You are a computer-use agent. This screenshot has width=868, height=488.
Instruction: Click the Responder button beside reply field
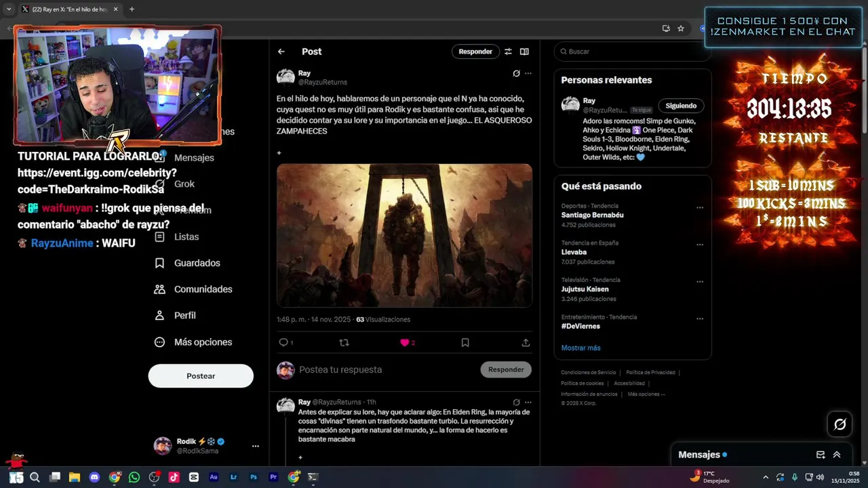[x=506, y=369]
